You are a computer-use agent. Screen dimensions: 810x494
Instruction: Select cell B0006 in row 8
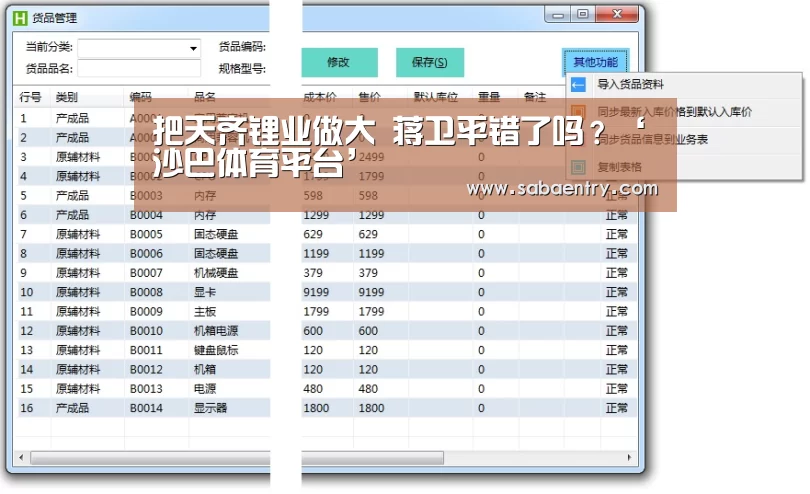point(146,254)
